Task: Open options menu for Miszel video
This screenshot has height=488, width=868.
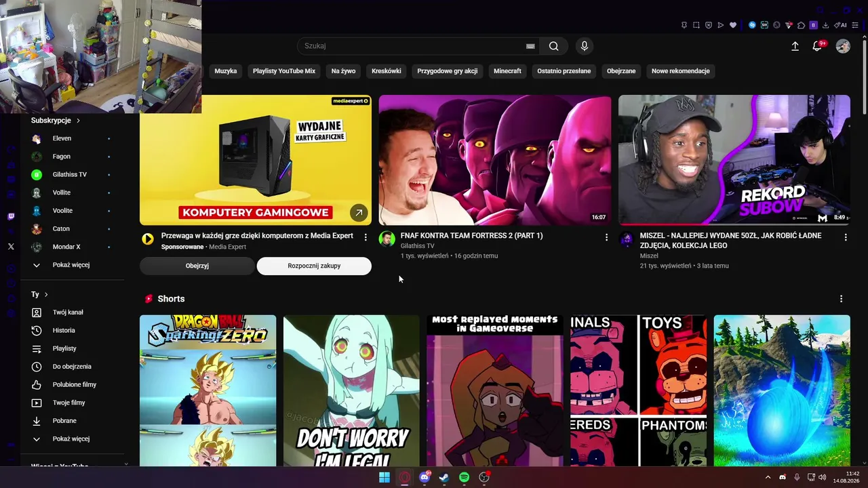Action: [x=846, y=237]
